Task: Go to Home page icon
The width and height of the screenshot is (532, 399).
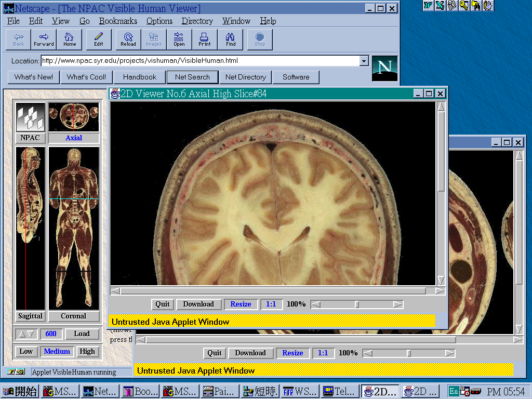Action: click(x=70, y=39)
